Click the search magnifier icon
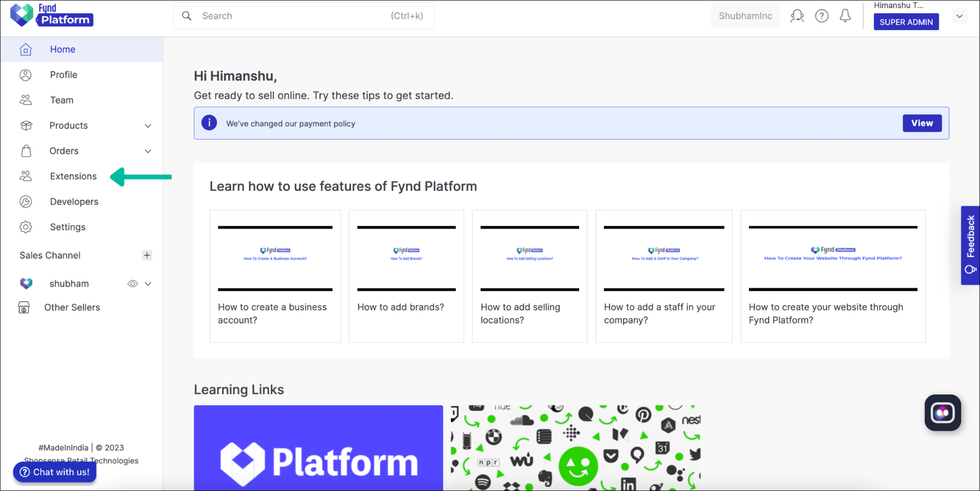 pyautogui.click(x=187, y=15)
